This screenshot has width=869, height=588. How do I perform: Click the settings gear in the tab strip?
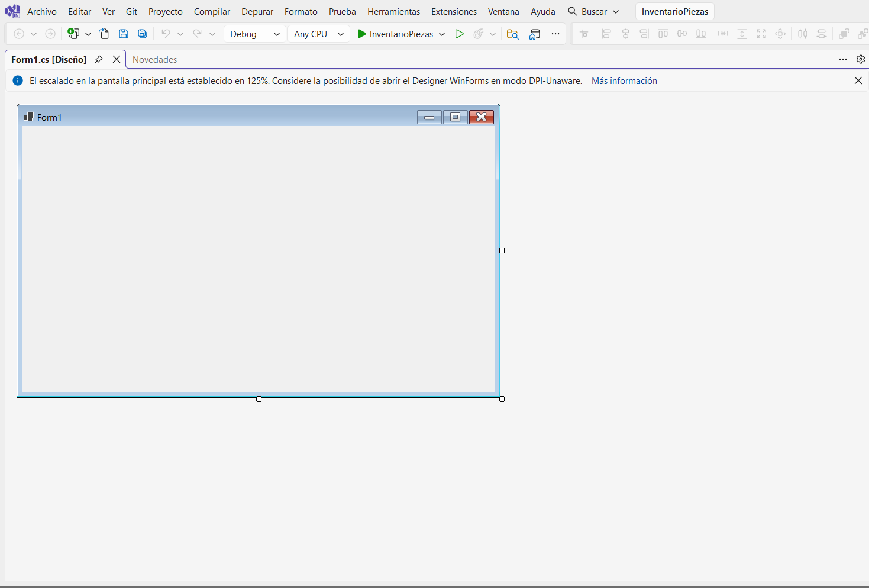(x=861, y=59)
